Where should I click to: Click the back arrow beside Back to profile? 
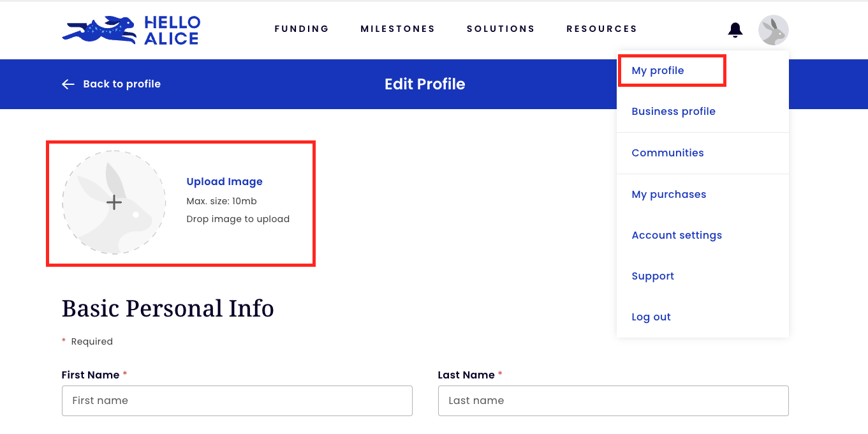(x=68, y=84)
